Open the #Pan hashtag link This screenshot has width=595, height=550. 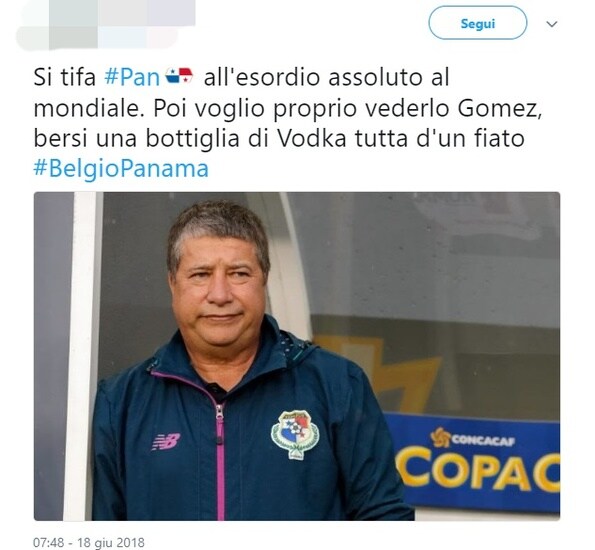click(x=132, y=77)
